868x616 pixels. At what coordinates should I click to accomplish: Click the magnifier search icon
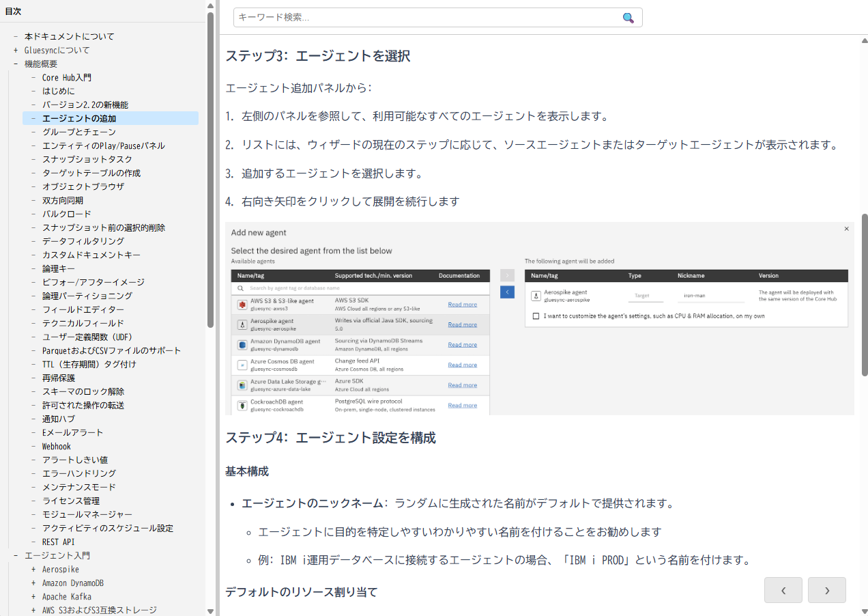point(628,18)
